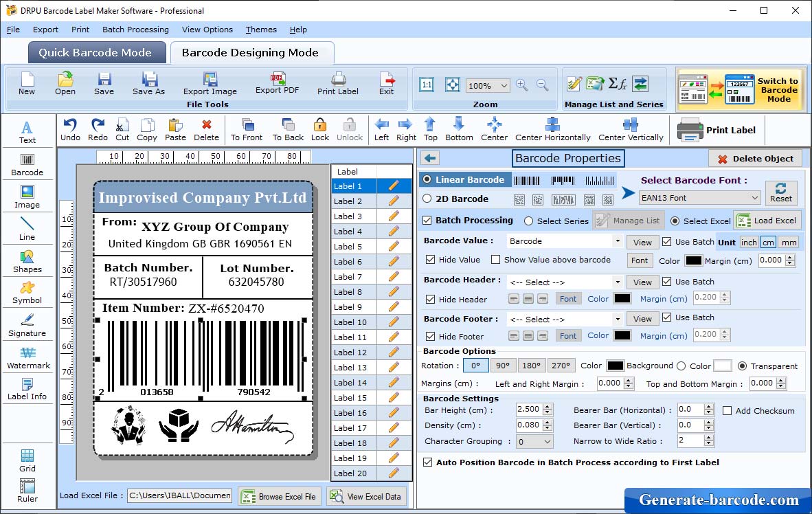
Task: Enable the Add Checksum checkbox
Action: point(727,411)
